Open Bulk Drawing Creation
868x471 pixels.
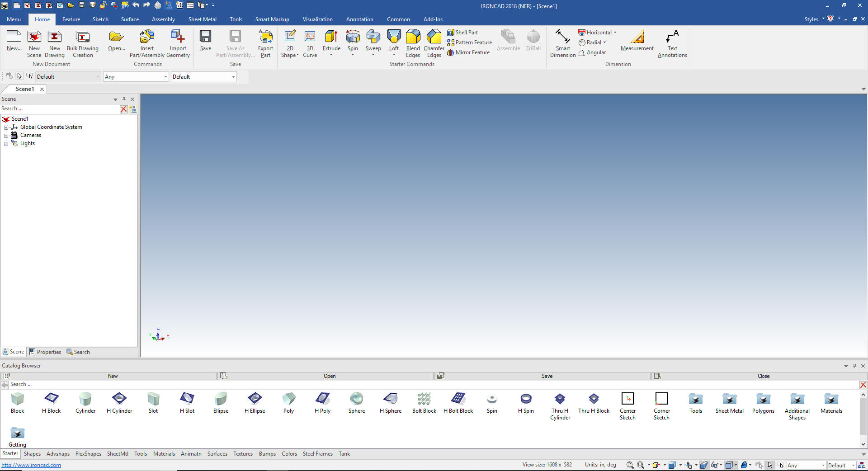[83, 44]
